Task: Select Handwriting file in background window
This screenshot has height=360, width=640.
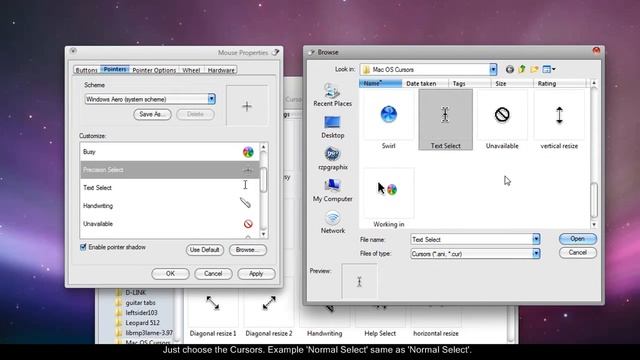Action: tap(324, 320)
